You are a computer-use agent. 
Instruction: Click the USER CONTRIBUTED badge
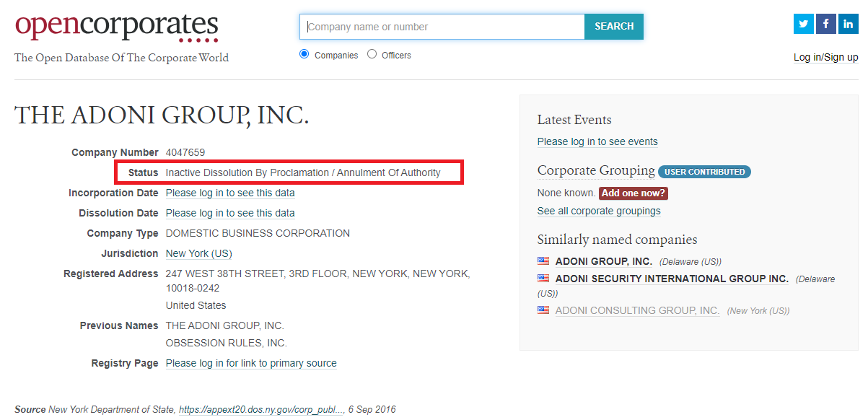[704, 172]
